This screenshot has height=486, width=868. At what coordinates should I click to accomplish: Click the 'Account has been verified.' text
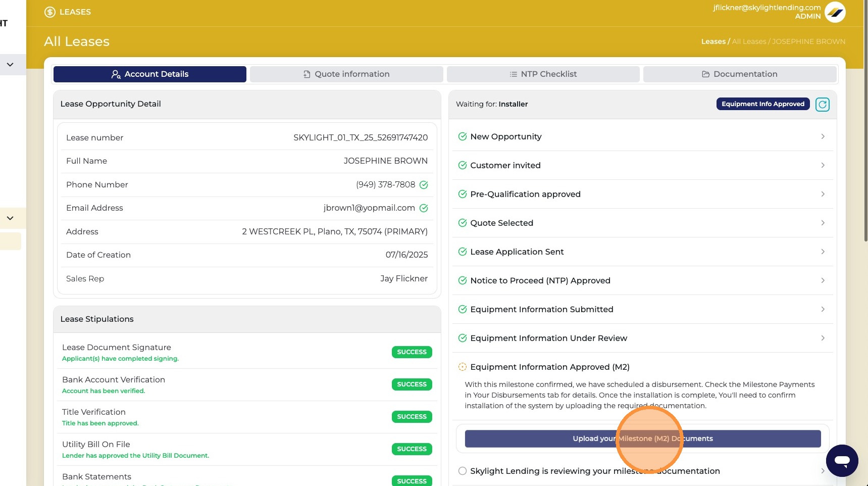click(x=104, y=391)
